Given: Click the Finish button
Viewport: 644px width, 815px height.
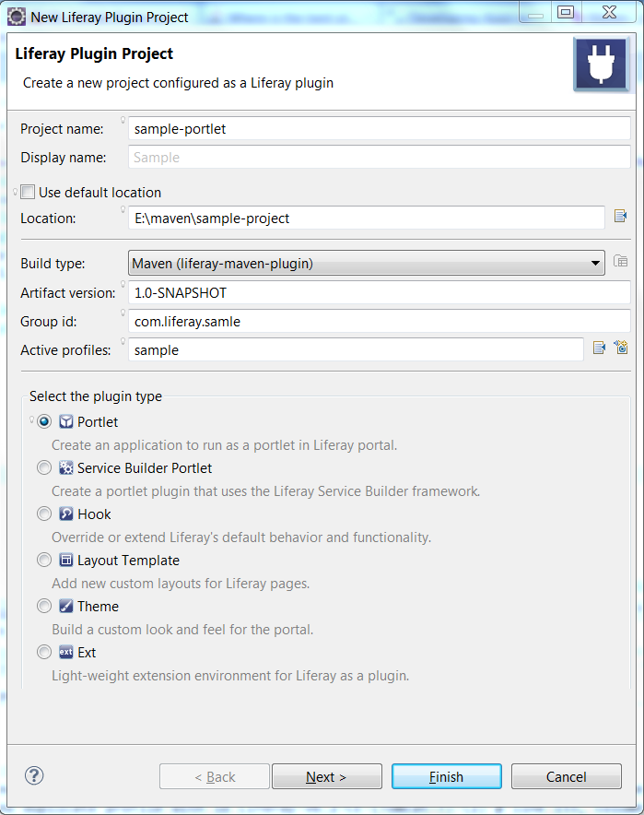Looking at the screenshot, I should point(447,776).
